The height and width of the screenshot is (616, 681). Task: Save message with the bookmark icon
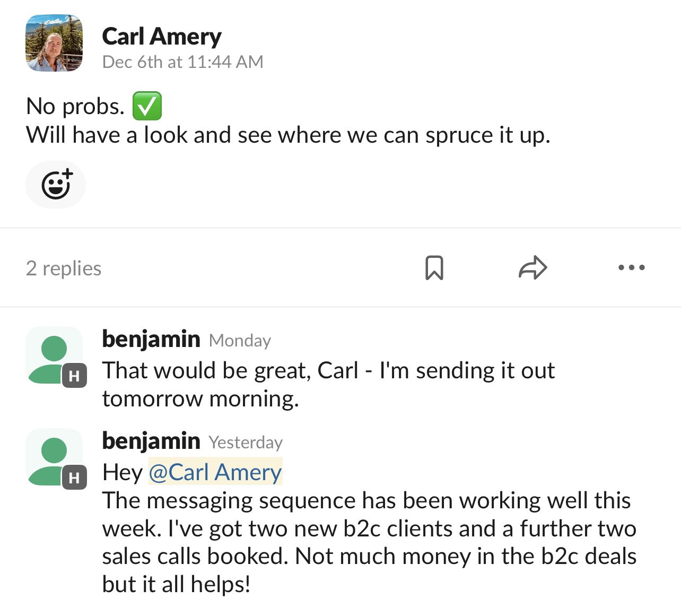pyautogui.click(x=434, y=267)
